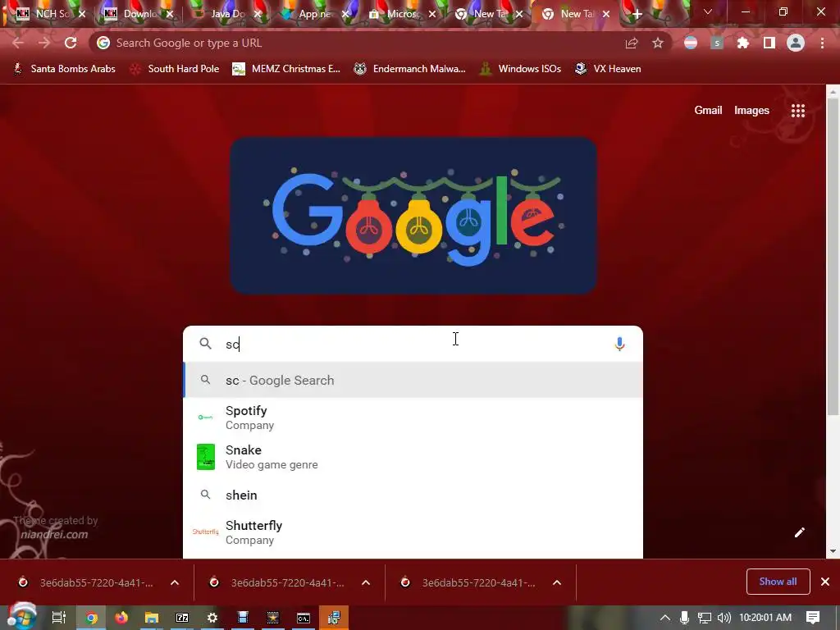The width and height of the screenshot is (840, 630).
Task: Open the new tab plus button
Action: click(637, 14)
